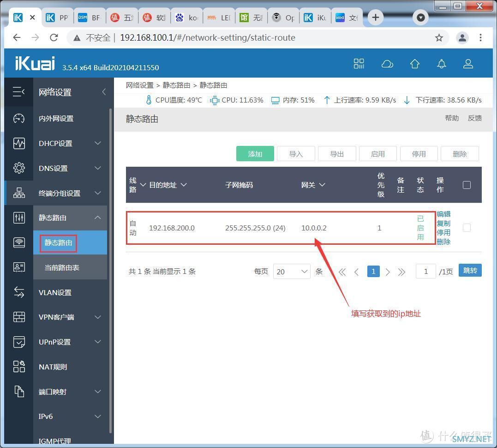The height and width of the screenshot is (448, 497).
Task: Open the flow control sliders icon in sidebar
Action: tap(19, 218)
